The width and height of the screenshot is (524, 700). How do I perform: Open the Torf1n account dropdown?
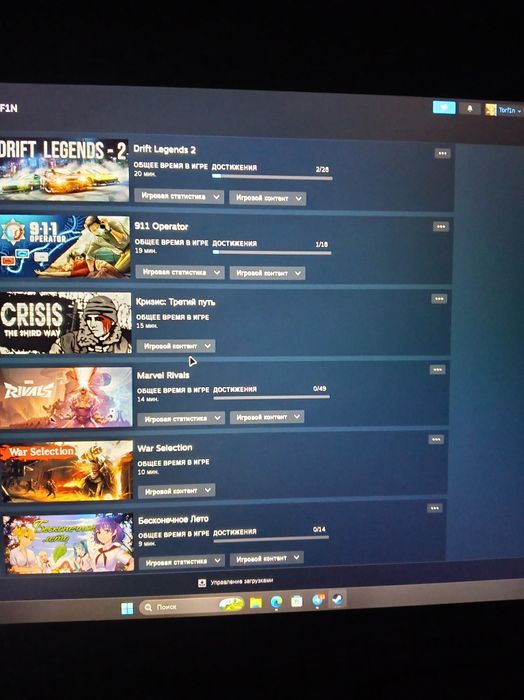510,110
